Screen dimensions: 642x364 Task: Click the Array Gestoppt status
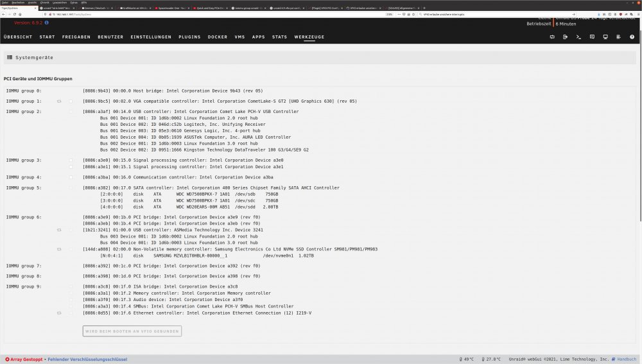click(x=24, y=360)
